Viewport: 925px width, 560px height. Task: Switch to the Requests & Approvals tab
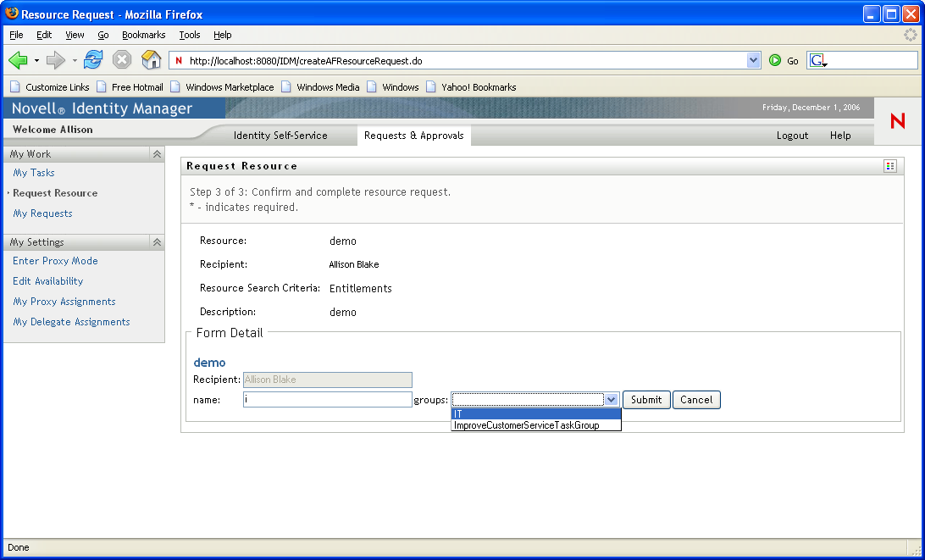[x=414, y=136]
